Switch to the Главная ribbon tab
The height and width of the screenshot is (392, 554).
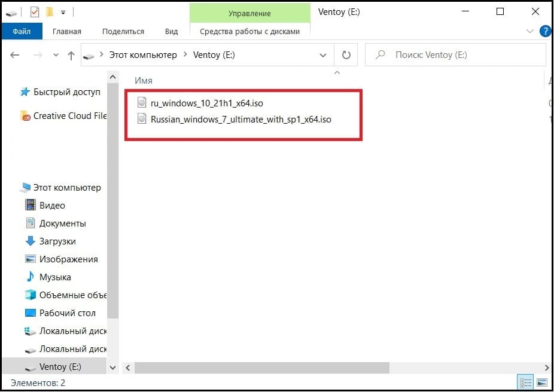click(x=67, y=32)
